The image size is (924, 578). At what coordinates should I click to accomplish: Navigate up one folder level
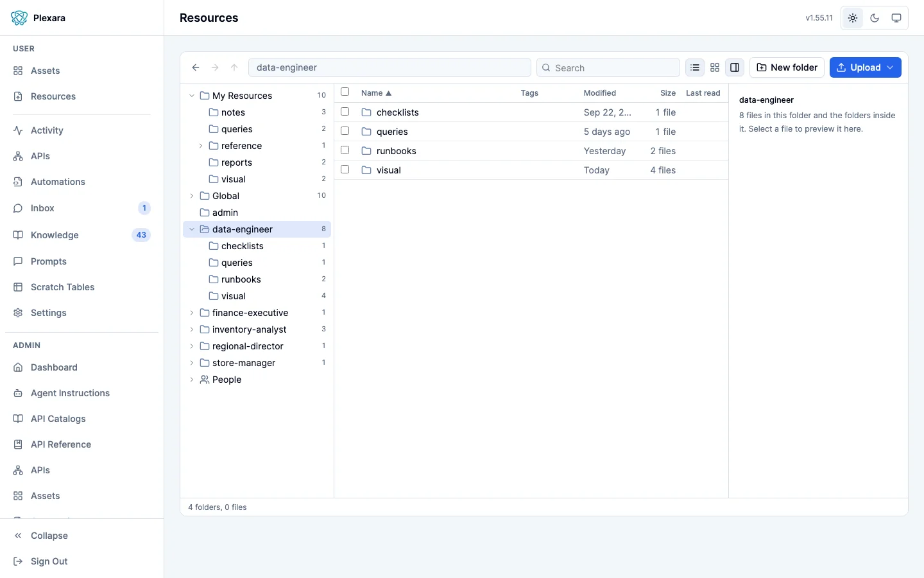(234, 67)
